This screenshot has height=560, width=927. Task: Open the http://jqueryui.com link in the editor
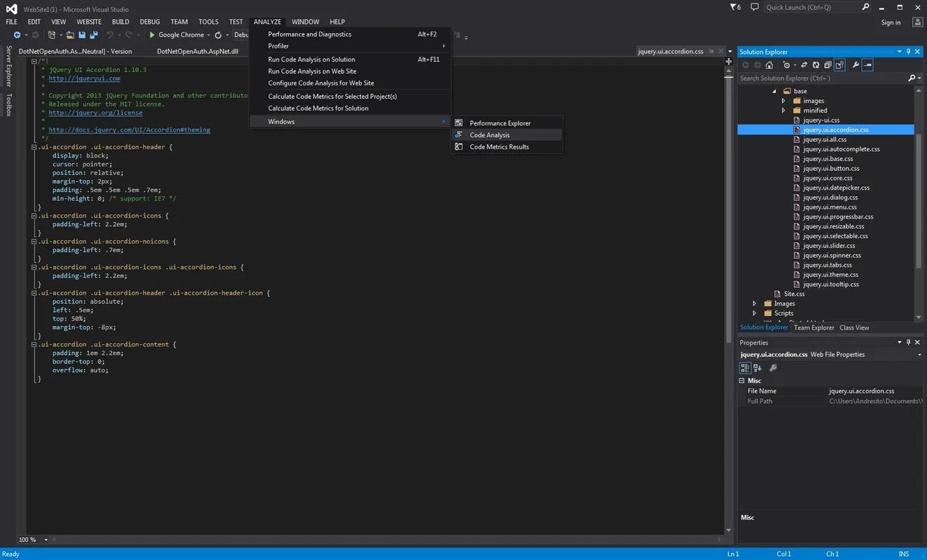[x=84, y=78]
